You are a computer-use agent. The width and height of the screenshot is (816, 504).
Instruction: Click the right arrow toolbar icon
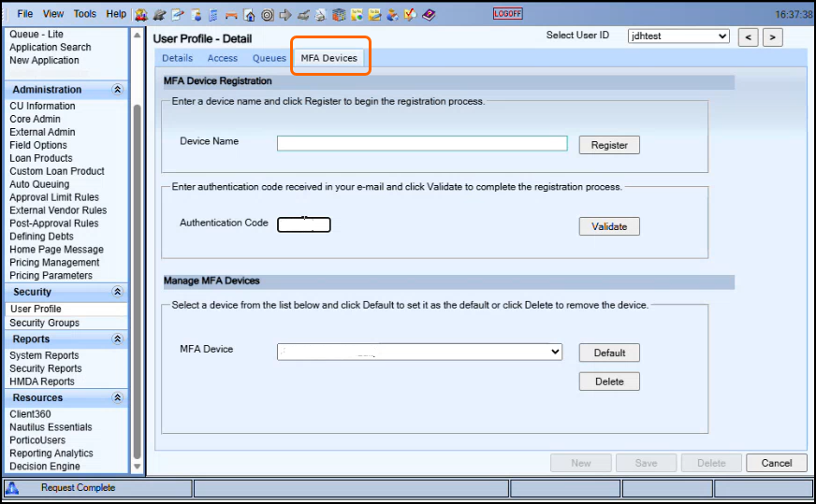pyautogui.click(x=285, y=15)
